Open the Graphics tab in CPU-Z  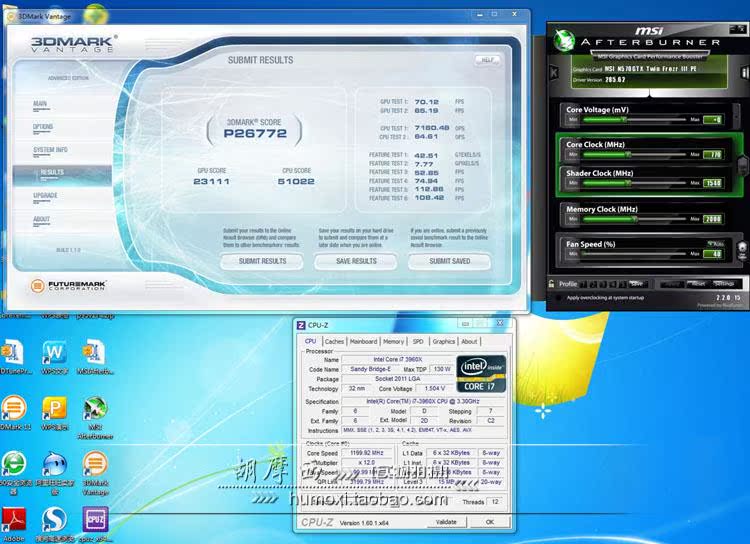click(443, 341)
